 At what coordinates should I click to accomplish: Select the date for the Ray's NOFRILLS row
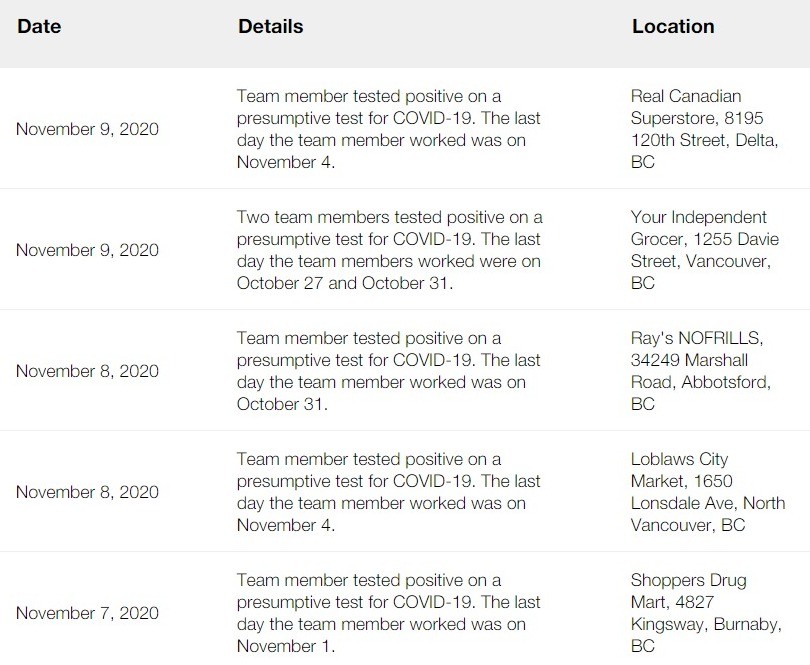point(87,371)
